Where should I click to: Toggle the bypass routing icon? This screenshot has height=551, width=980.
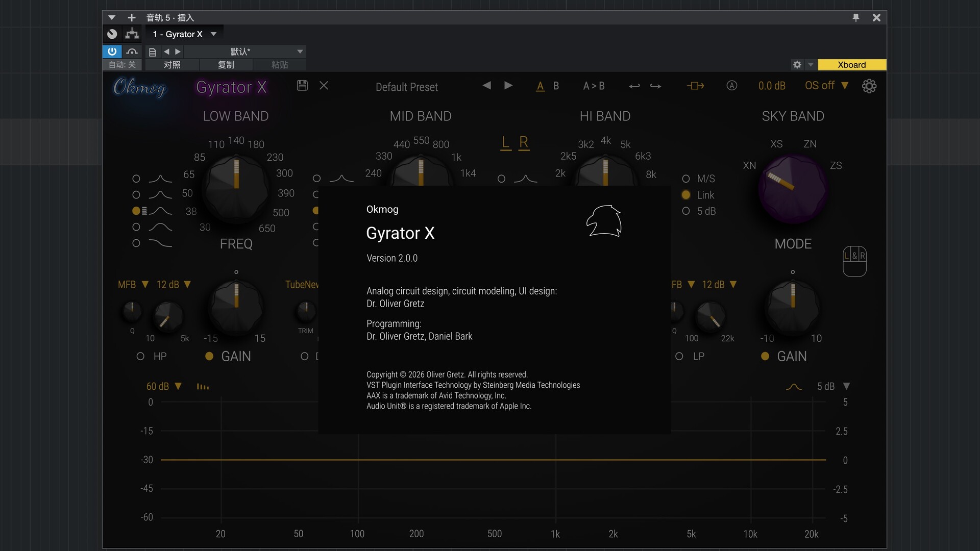[x=695, y=86]
